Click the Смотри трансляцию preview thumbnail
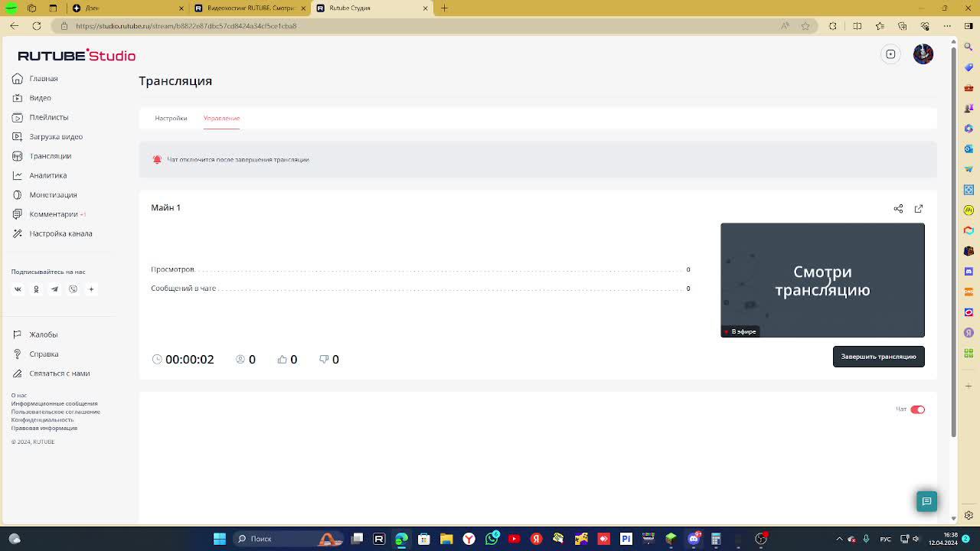This screenshot has height=551, width=980. (x=822, y=280)
